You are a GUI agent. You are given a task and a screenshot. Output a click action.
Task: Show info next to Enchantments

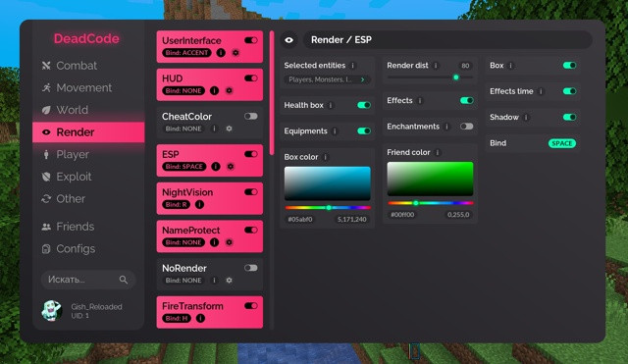point(447,127)
